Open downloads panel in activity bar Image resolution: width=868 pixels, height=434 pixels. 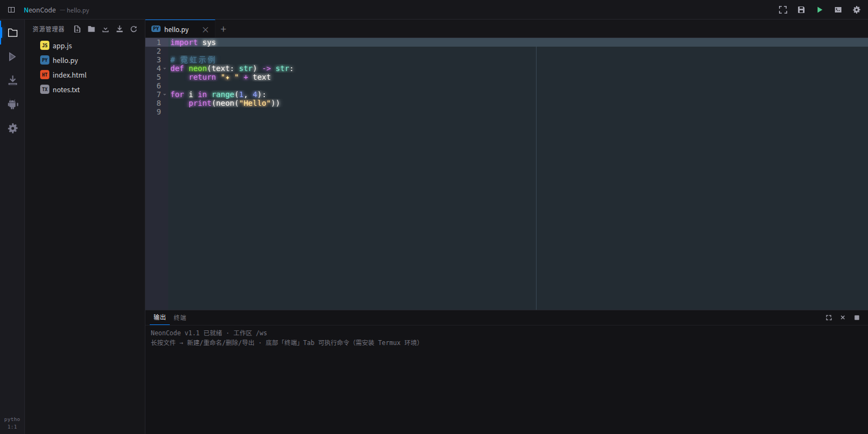pos(12,81)
